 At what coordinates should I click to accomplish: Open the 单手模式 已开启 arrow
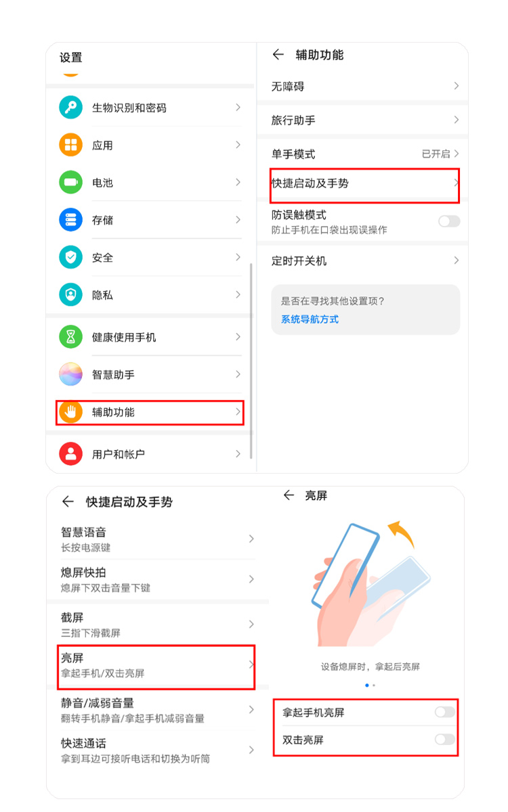(457, 154)
